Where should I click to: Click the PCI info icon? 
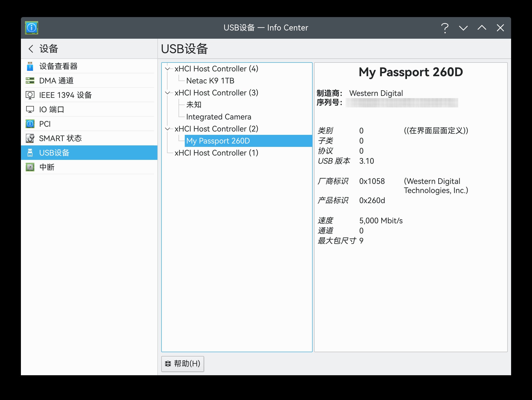pos(30,124)
